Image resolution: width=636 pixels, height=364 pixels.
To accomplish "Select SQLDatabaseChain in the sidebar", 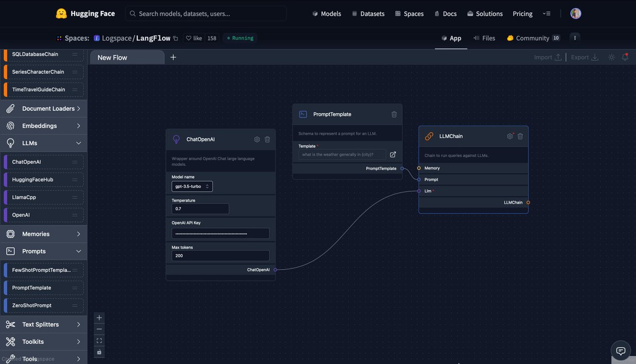I will pos(43,54).
